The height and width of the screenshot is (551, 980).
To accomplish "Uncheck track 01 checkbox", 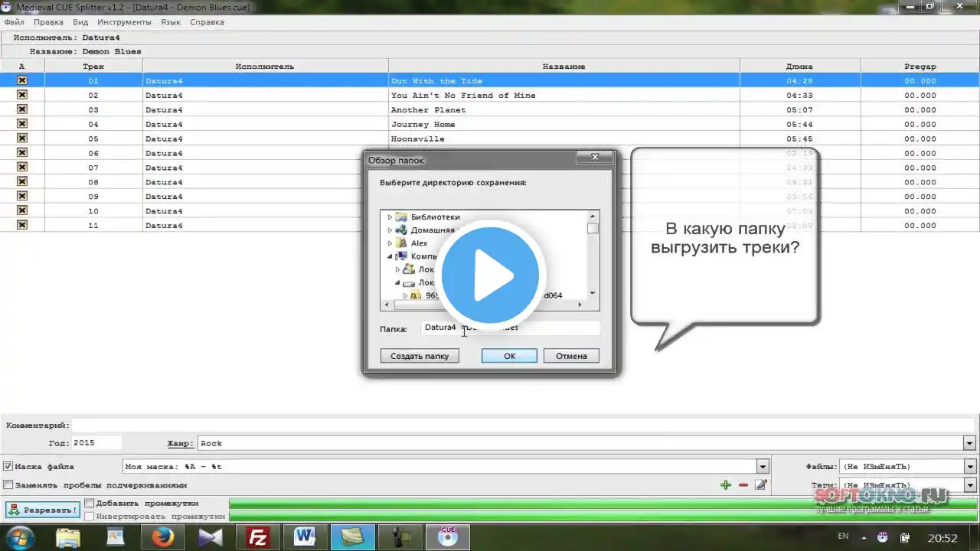I will (x=22, y=80).
